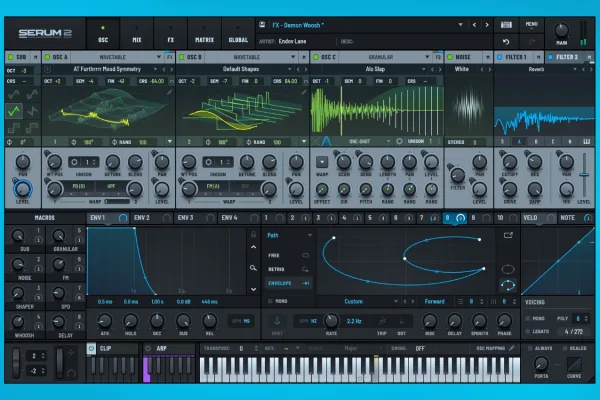Image resolution: width=600 pixels, height=400 pixels.
Task: Select the FREE LFO mode
Action: coord(288,255)
